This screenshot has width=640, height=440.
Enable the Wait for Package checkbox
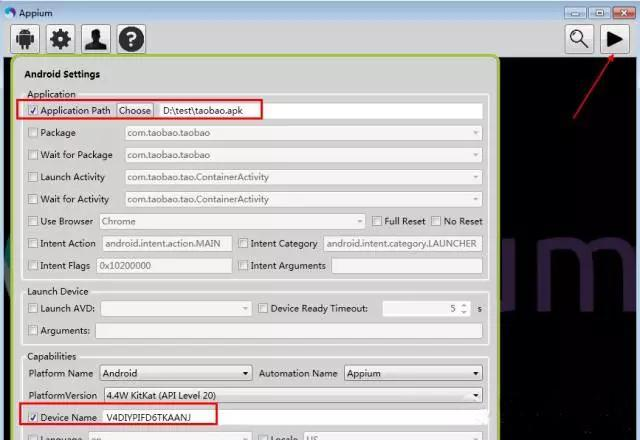(x=33, y=155)
